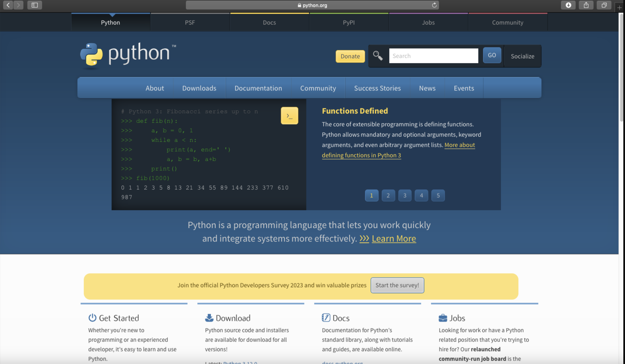
Task: Reload page using address bar icon
Action: (x=434, y=5)
